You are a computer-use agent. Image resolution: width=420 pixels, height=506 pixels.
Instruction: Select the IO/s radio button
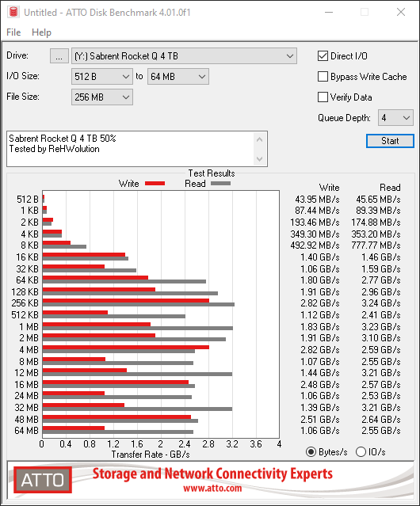pos(361,452)
